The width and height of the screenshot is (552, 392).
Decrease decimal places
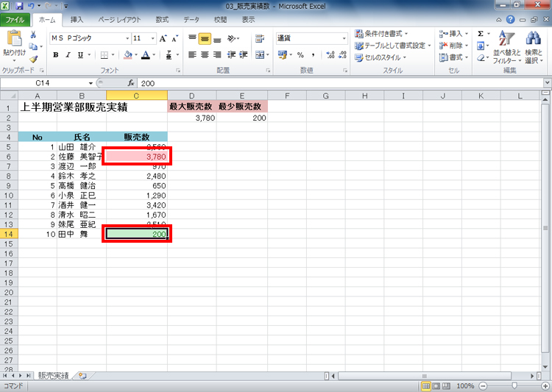tap(342, 54)
